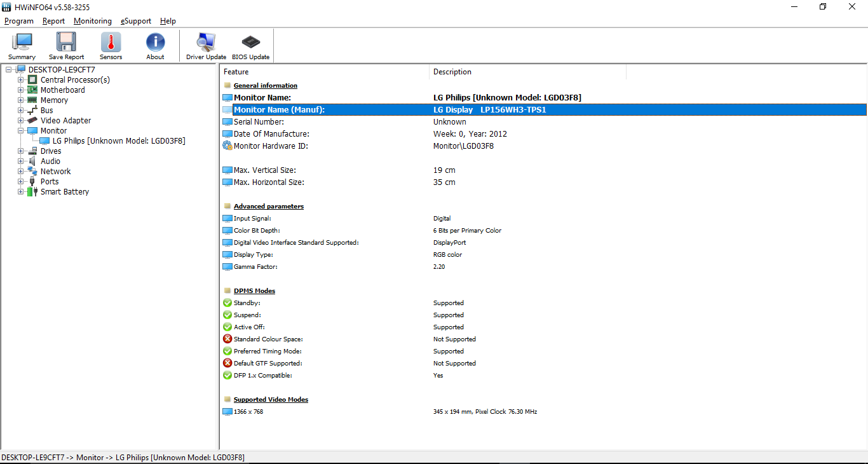Click the red cross icon beside Default GTF Supported
This screenshot has width=868, height=464.
point(227,363)
